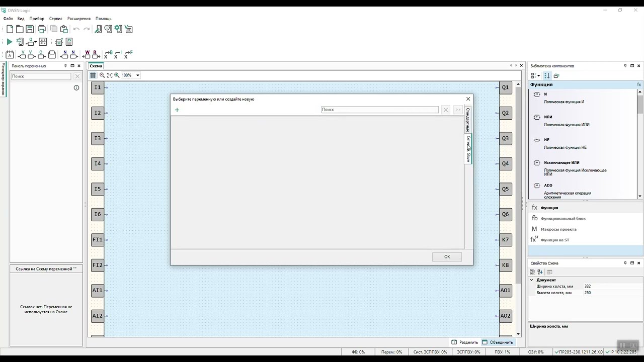Screen dimensions: 644x362
Task: Click the variables panel Поиск field
Action: point(41,76)
